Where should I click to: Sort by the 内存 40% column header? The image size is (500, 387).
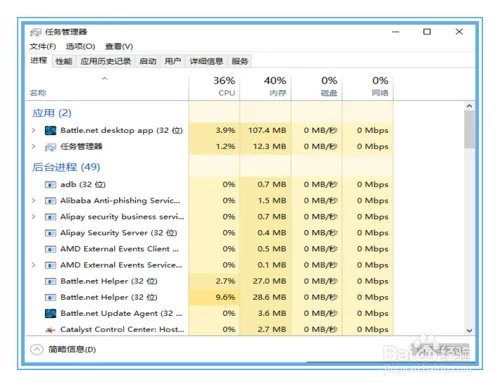pyautogui.click(x=265, y=87)
